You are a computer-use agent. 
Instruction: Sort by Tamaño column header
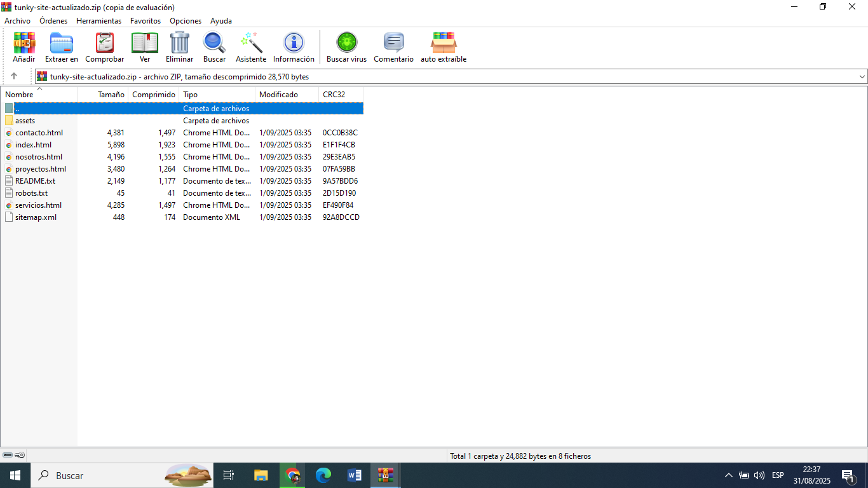coord(103,94)
